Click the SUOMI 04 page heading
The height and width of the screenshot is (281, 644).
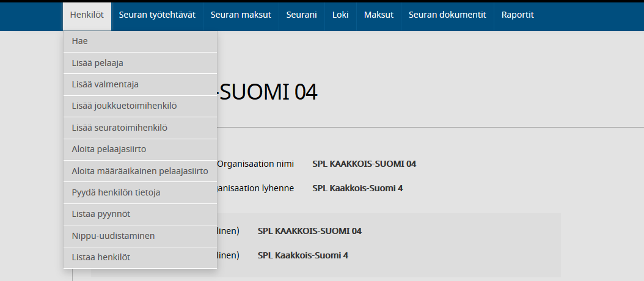coord(268,92)
